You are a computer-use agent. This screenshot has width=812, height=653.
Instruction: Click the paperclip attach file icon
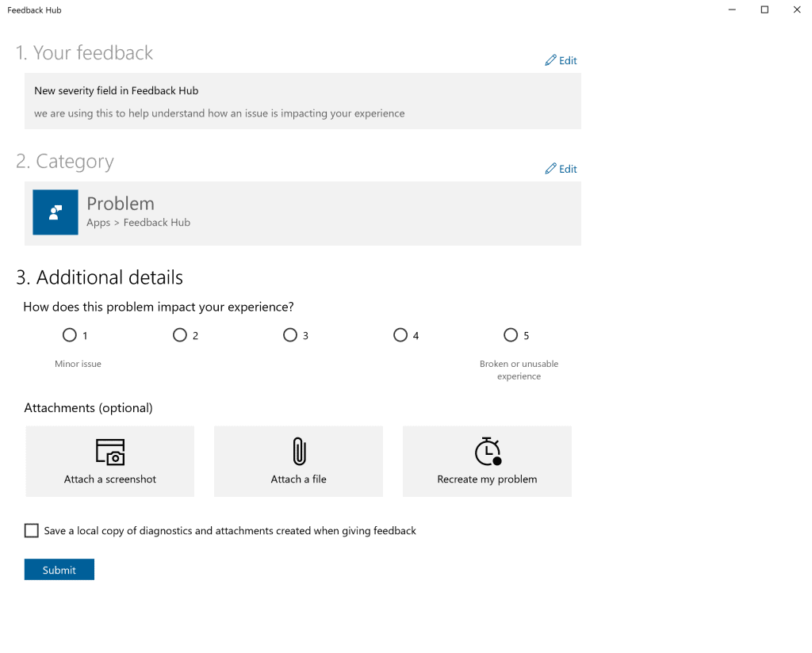click(x=299, y=451)
